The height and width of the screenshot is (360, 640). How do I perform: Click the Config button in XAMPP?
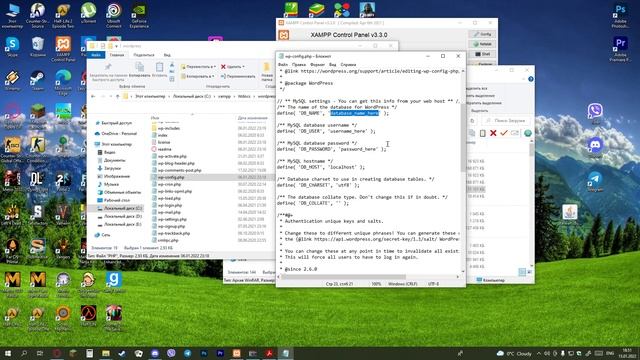pos(482,34)
